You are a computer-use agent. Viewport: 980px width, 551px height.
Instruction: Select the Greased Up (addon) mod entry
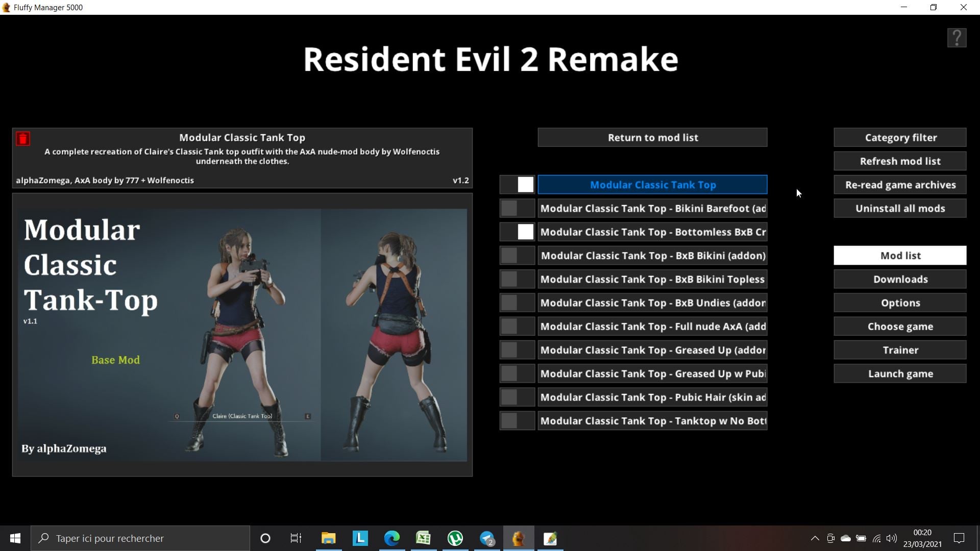(652, 350)
